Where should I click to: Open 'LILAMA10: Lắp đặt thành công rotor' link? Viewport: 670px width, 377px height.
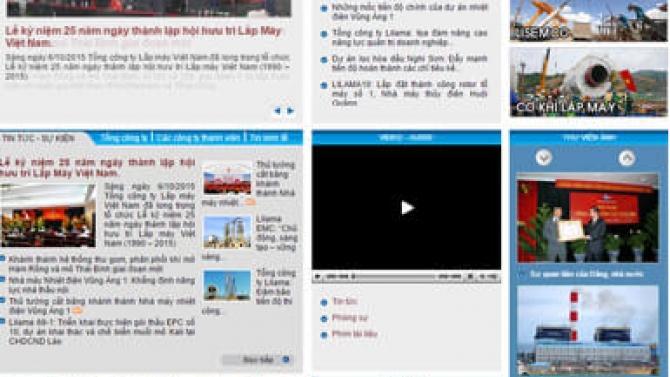(x=409, y=93)
